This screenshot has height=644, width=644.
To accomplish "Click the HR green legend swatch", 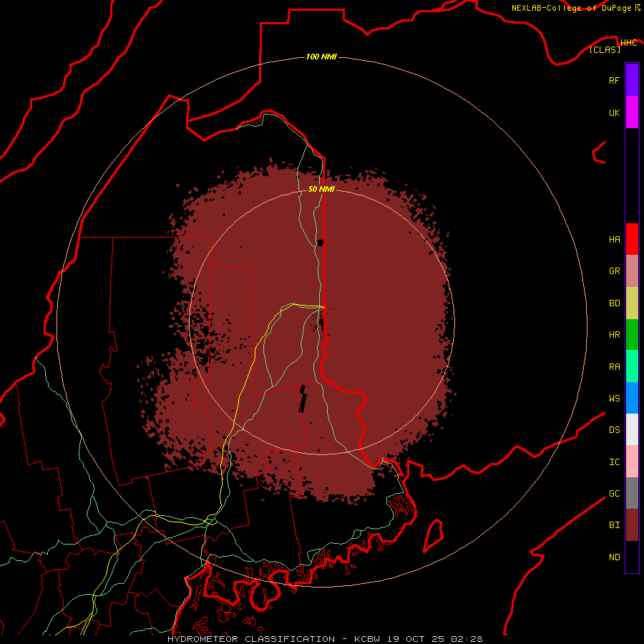I will click(632, 335).
